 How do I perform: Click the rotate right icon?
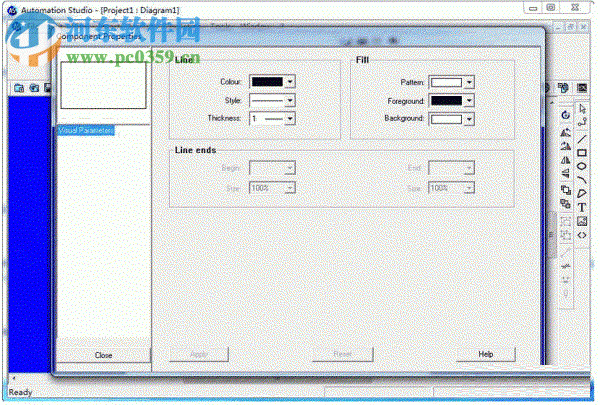[566, 146]
